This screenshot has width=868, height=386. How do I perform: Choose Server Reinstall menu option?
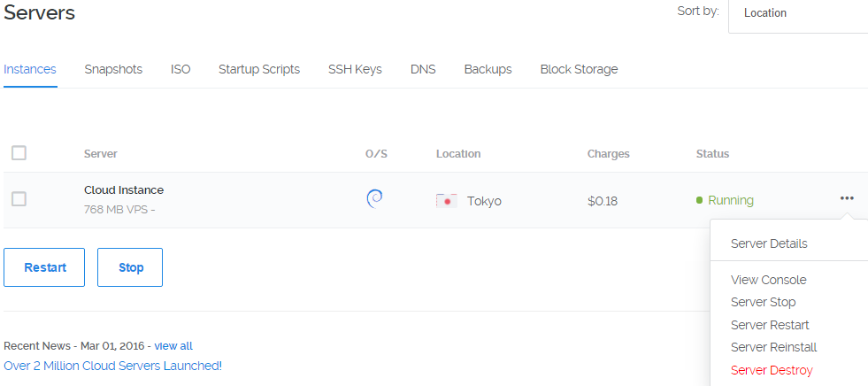pos(773,347)
